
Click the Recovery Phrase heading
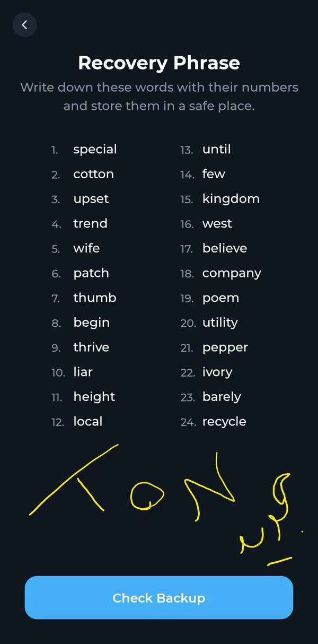point(159,63)
